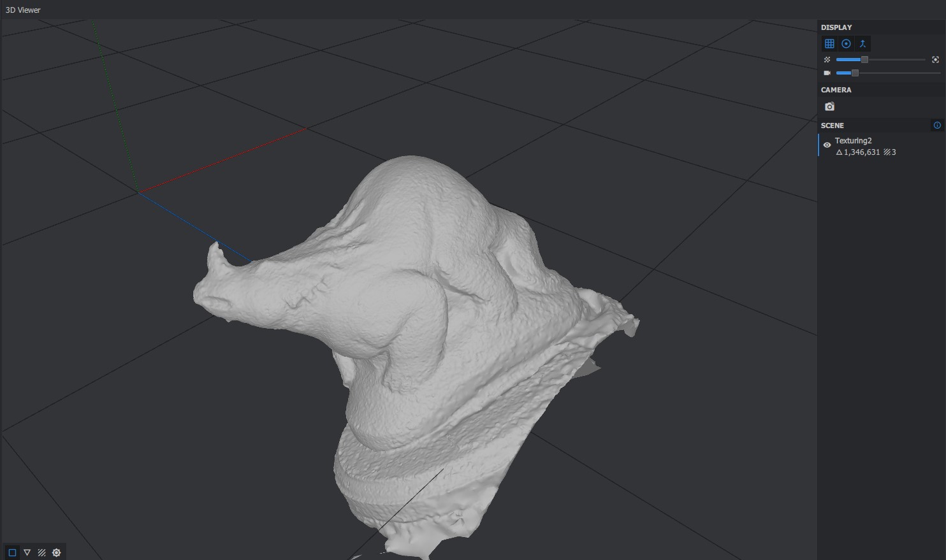The width and height of the screenshot is (946, 560).
Task: Click the point size icon beside slider
Action: 827,60
